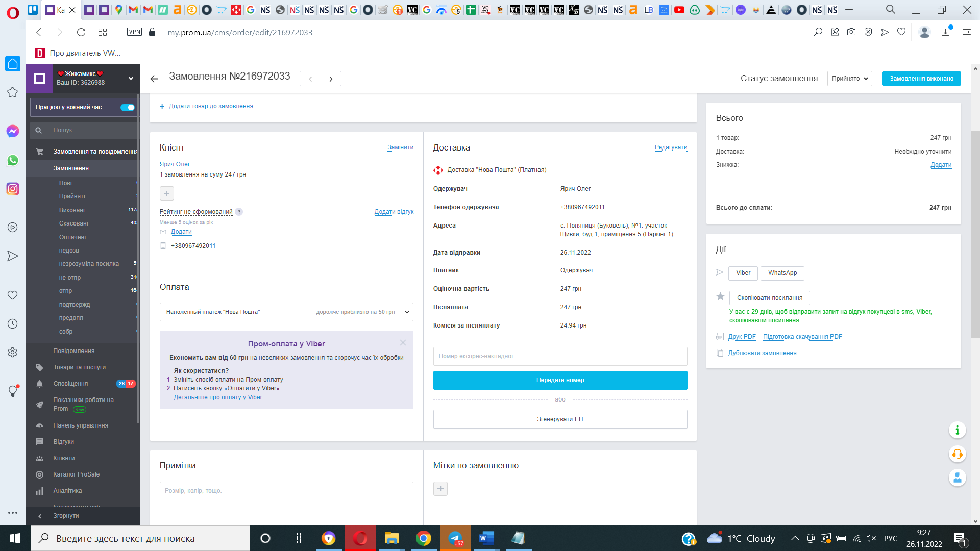Image resolution: width=980 pixels, height=551 pixels.
Task: Open Telegram from Windows taskbar
Action: coord(455,538)
